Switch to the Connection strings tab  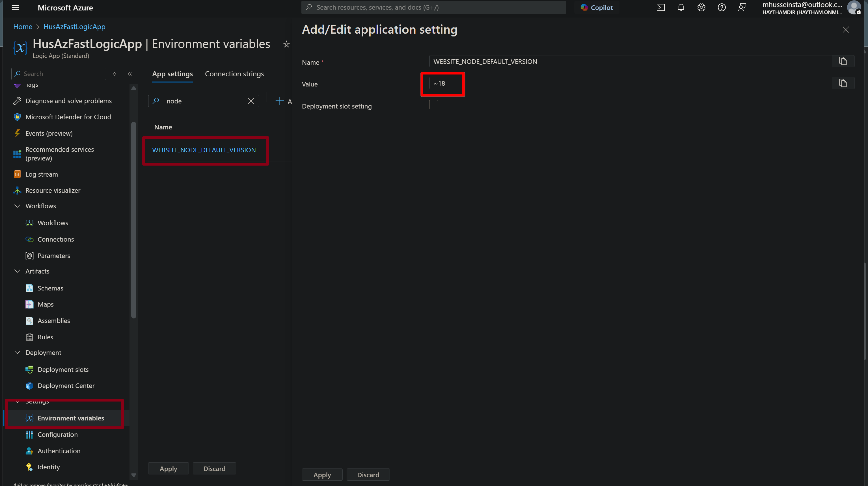tap(234, 74)
